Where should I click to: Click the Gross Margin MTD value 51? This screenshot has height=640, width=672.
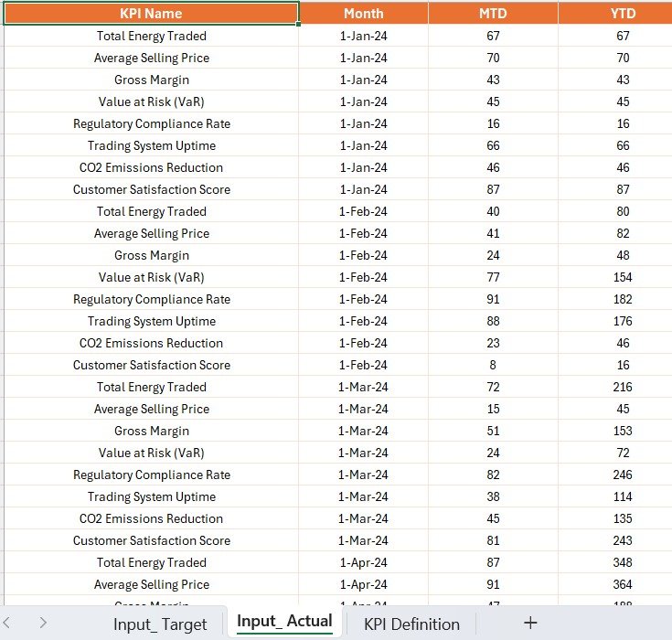(493, 431)
